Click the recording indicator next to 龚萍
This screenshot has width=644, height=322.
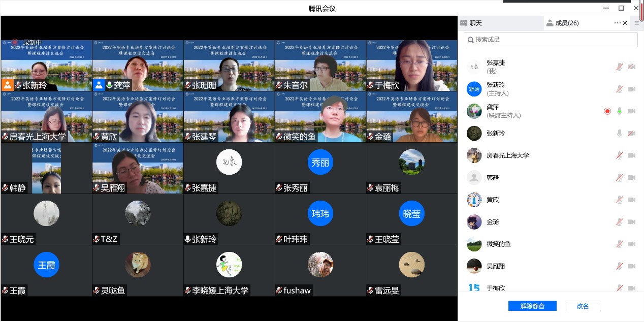(x=607, y=111)
